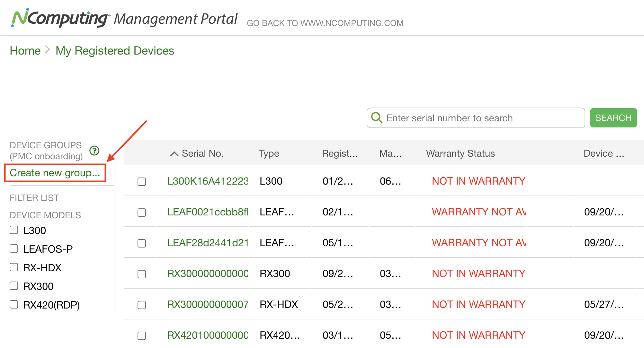This screenshot has width=644, height=348.
Task: Go back to www.ncomputing.com link
Action: click(325, 23)
